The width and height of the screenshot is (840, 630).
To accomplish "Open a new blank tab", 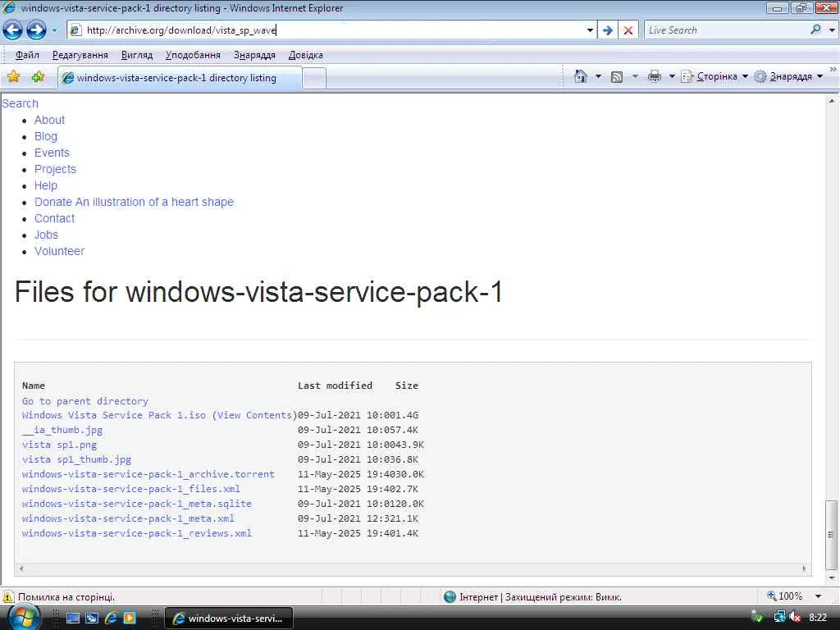I will point(314,79).
